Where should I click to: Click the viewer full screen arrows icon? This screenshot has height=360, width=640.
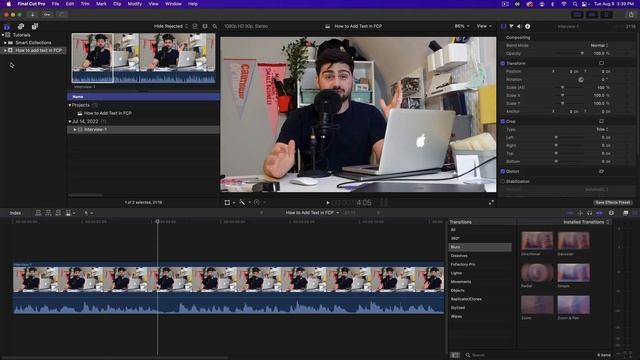491,202
